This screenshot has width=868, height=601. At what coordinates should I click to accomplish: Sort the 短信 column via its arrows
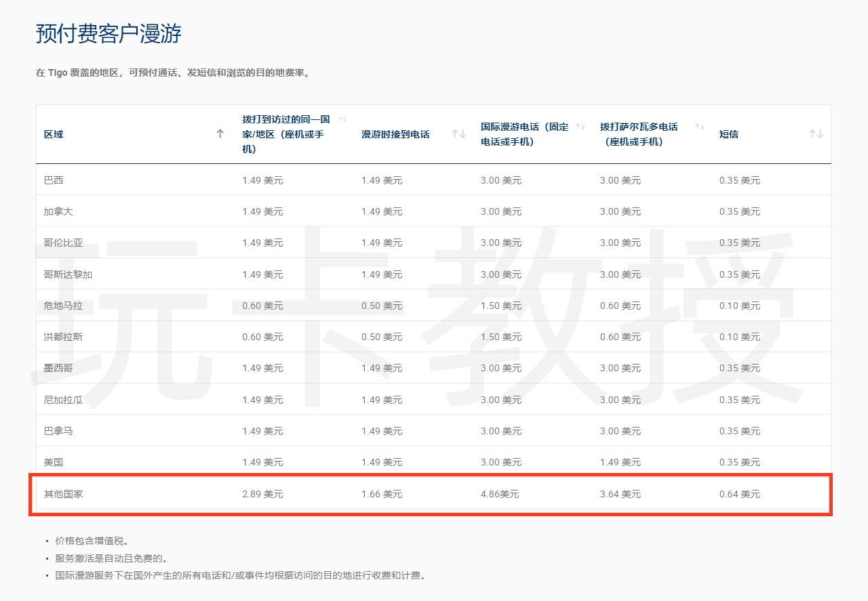tap(816, 134)
